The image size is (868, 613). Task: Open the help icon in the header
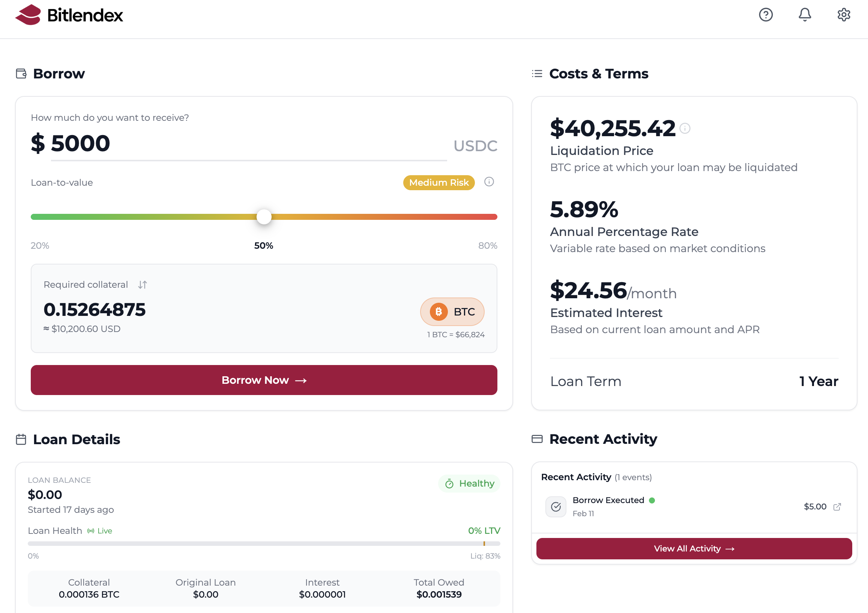point(766,15)
